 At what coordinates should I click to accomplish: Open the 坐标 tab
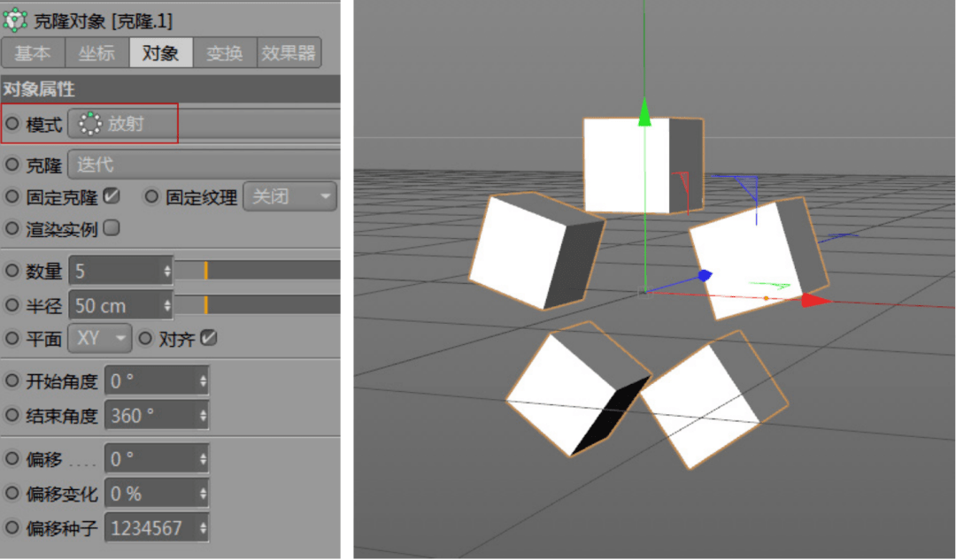97,53
